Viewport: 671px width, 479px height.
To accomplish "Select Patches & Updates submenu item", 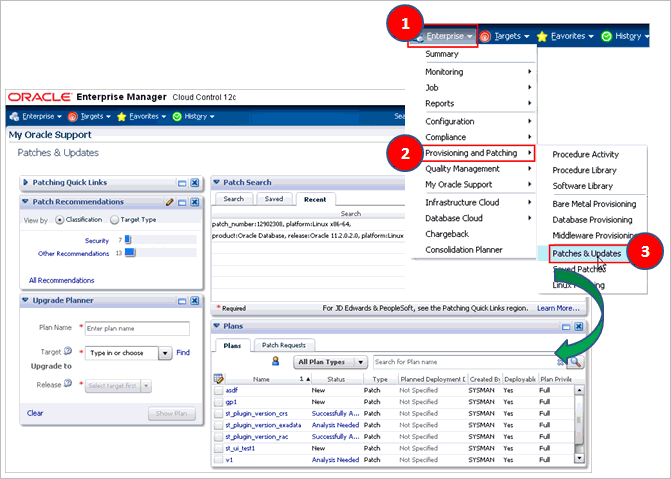I will click(x=587, y=254).
